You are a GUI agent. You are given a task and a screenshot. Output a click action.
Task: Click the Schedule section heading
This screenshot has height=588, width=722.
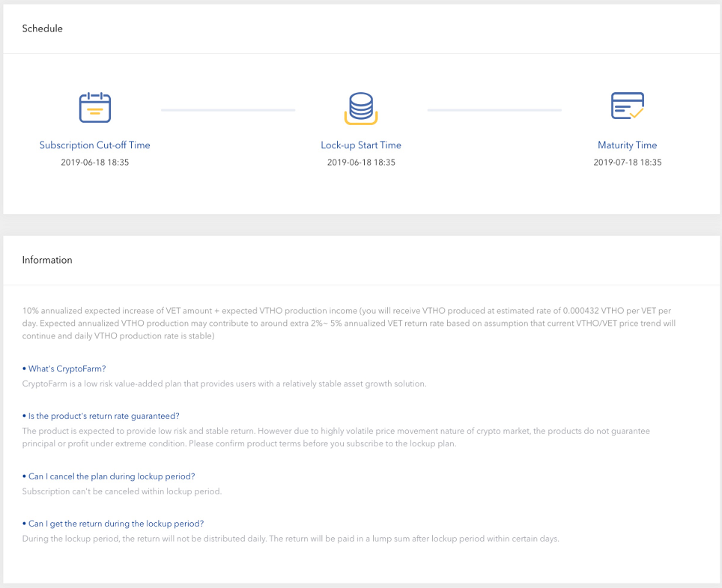coord(43,28)
